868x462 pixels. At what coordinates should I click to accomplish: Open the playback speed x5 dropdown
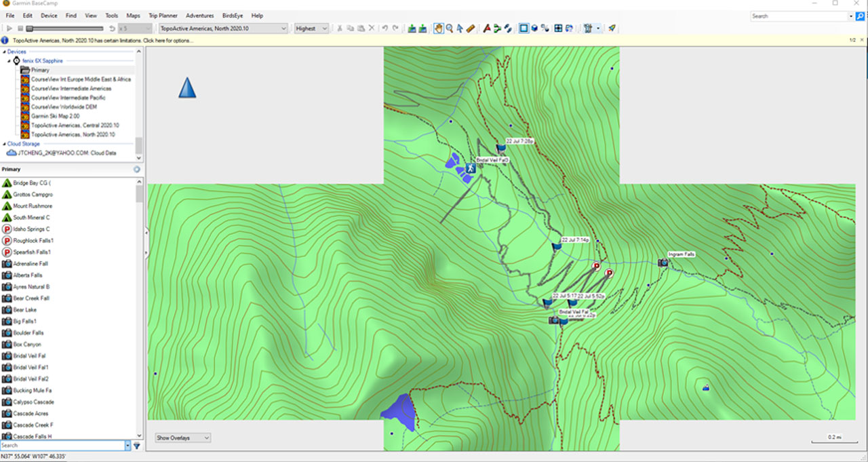pyautogui.click(x=136, y=28)
